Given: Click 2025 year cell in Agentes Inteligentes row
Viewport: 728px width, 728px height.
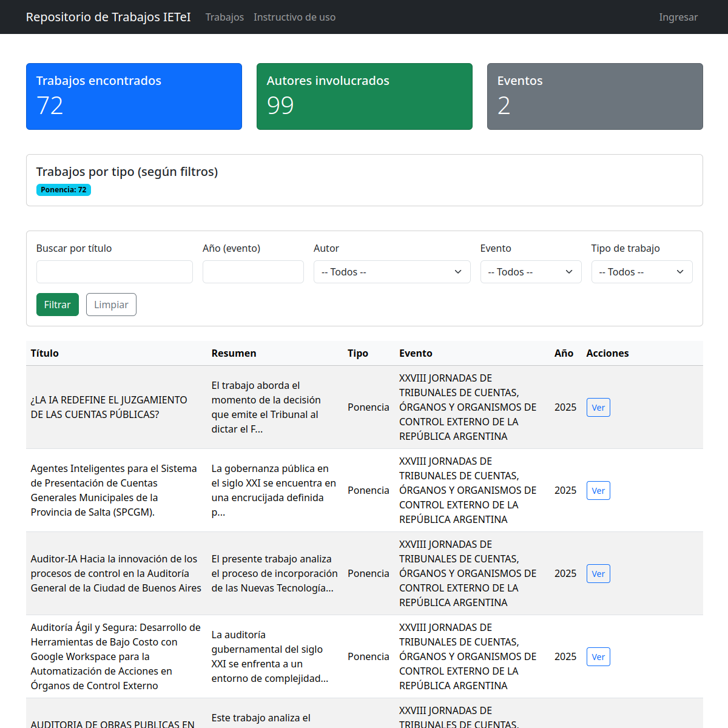Looking at the screenshot, I should coord(565,490).
